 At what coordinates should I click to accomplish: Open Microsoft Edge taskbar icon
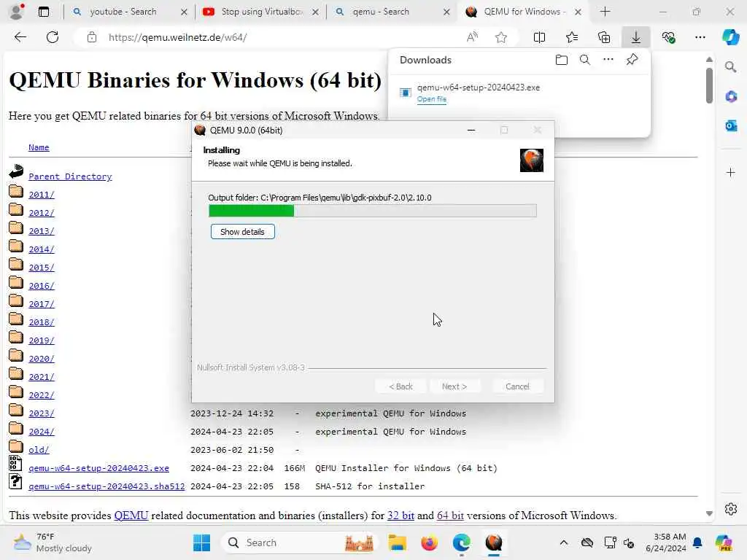click(x=461, y=542)
